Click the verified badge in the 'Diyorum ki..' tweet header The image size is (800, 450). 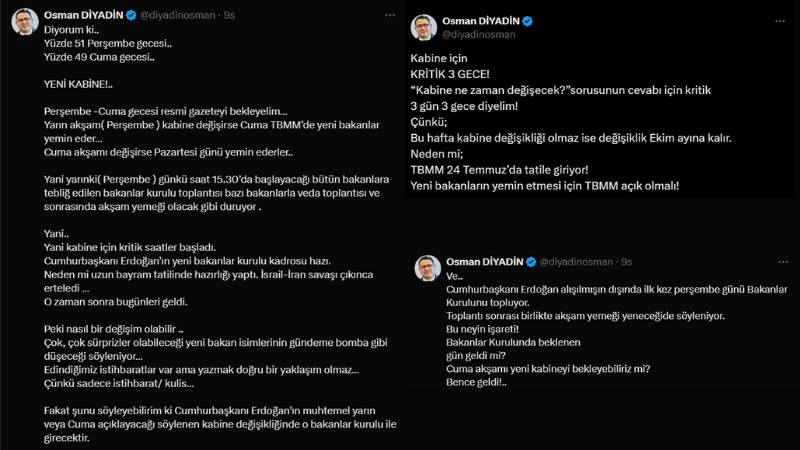[x=131, y=15]
